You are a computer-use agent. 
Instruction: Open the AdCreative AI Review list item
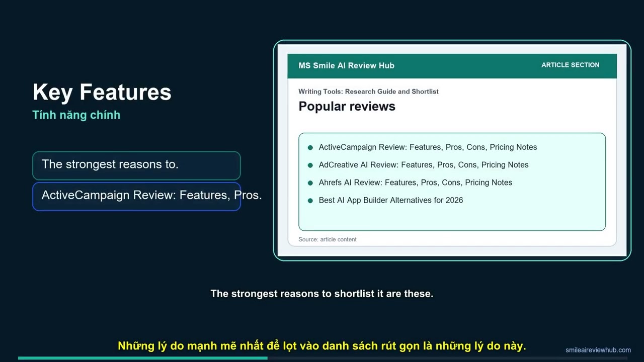(x=424, y=165)
